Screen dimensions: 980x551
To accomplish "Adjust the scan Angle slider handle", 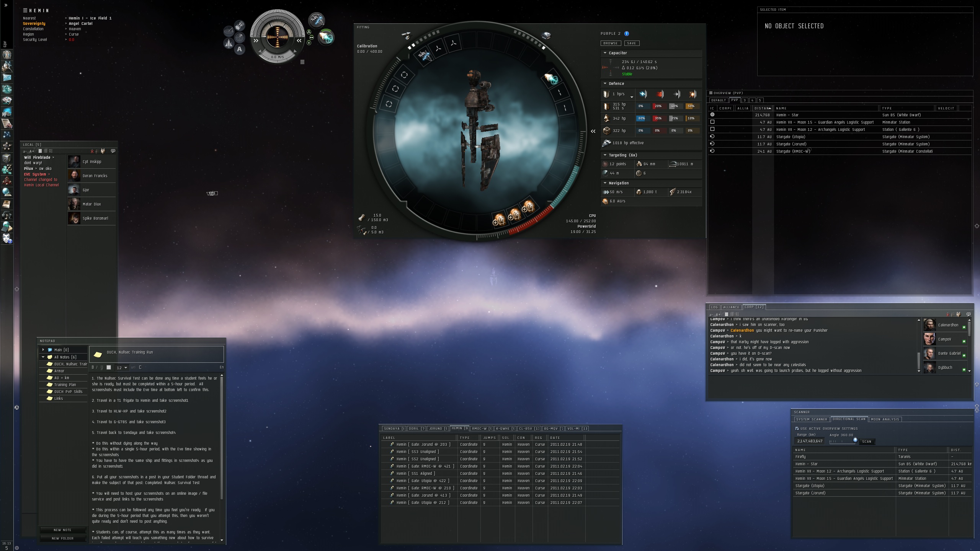I will tap(855, 440).
